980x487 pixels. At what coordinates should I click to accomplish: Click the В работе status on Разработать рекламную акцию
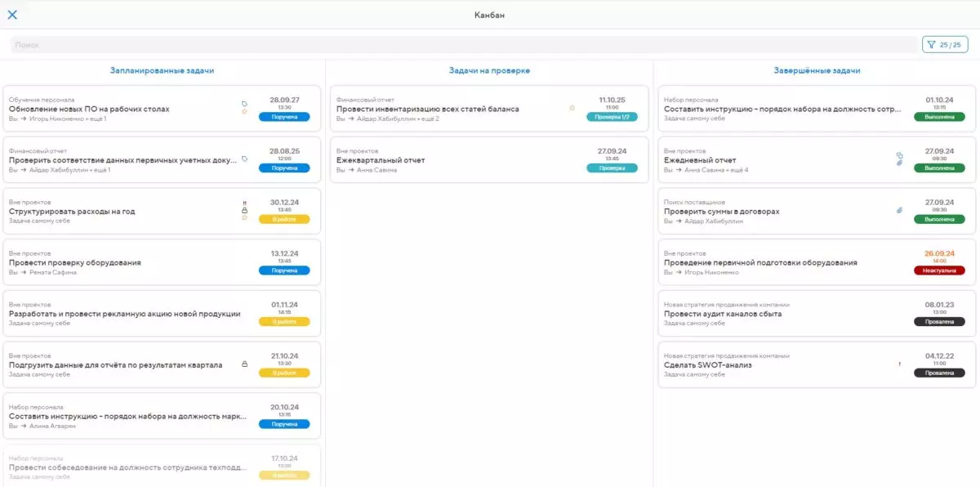coord(284,322)
